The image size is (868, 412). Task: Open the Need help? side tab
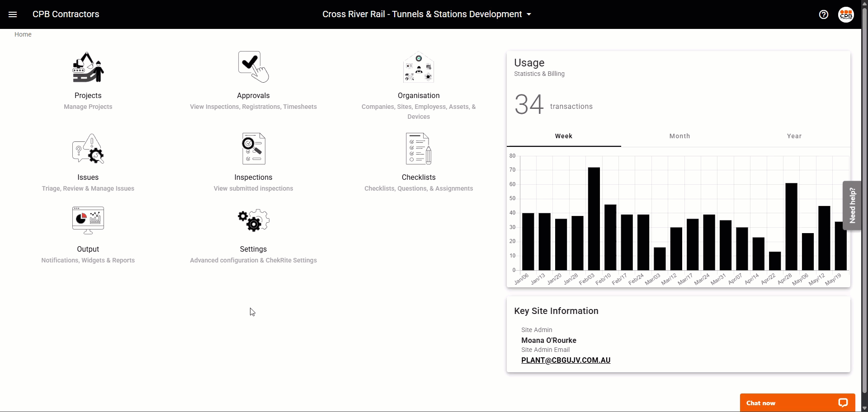pos(852,206)
